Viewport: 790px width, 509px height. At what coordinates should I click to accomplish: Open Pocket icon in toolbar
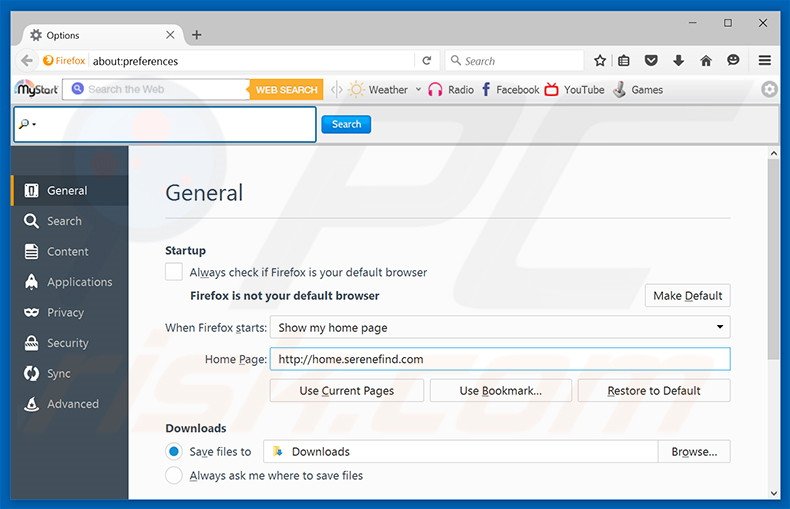click(x=651, y=61)
